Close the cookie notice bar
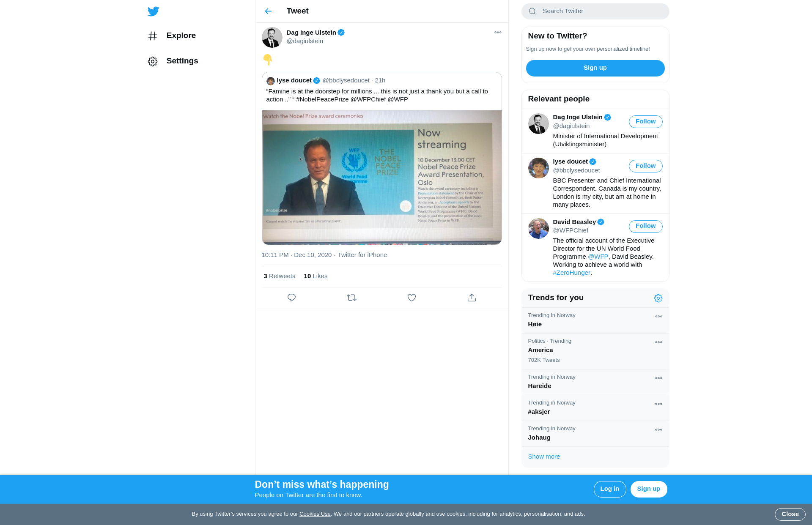This screenshot has height=525, width=812. tap(790, 514)
